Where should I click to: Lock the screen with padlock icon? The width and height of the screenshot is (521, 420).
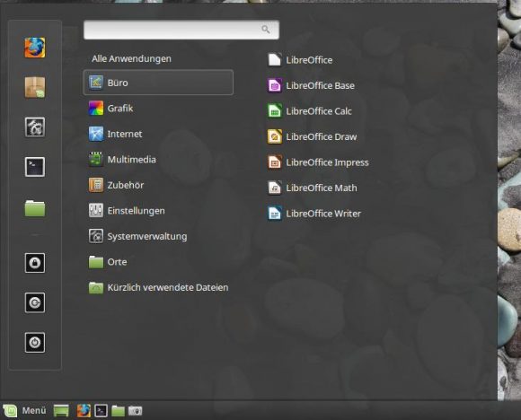click(35, 263)
